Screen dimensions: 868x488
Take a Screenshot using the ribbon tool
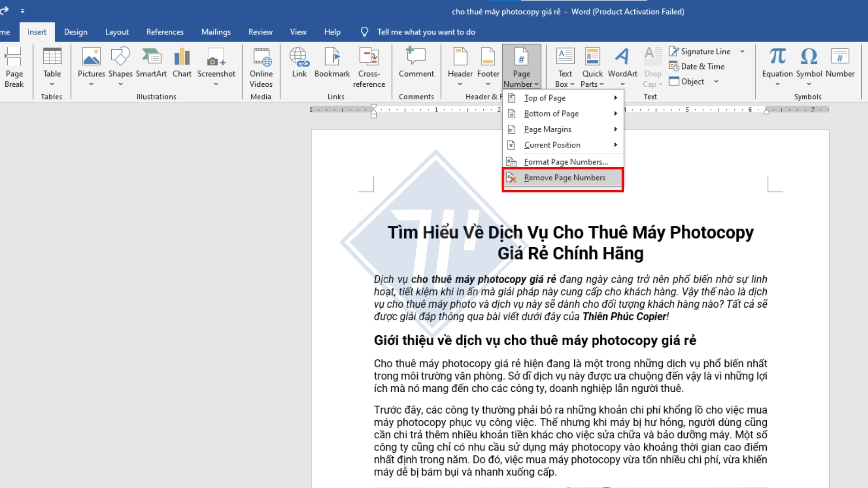coord(217,66)
